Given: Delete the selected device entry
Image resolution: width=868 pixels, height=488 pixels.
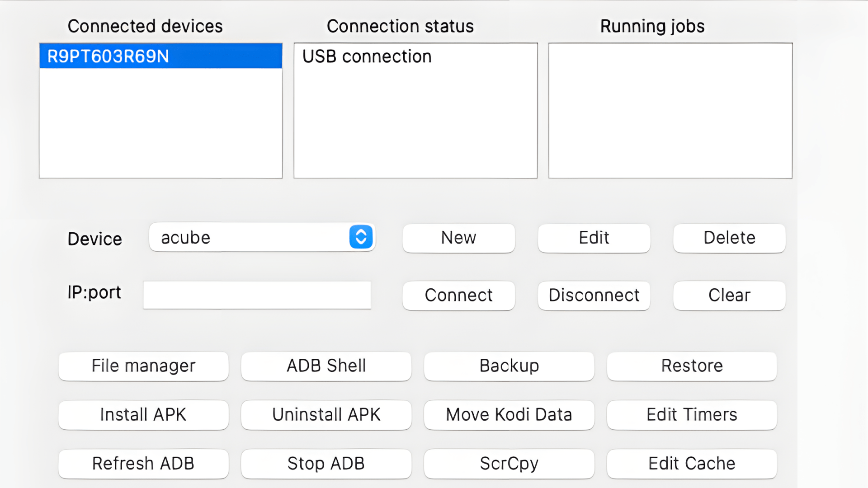Looking at the screenshot, I should [729, 238].
